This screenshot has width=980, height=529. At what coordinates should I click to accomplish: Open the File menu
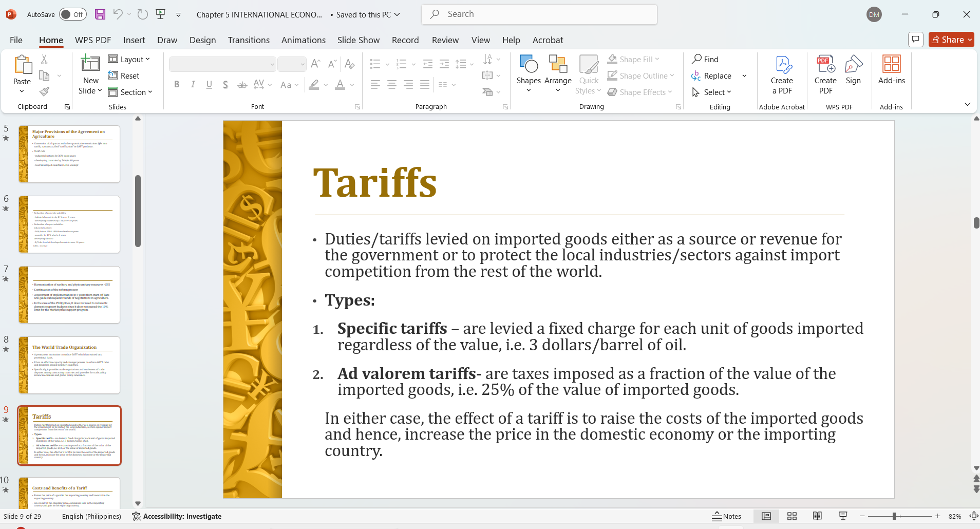tap(16, 40)
